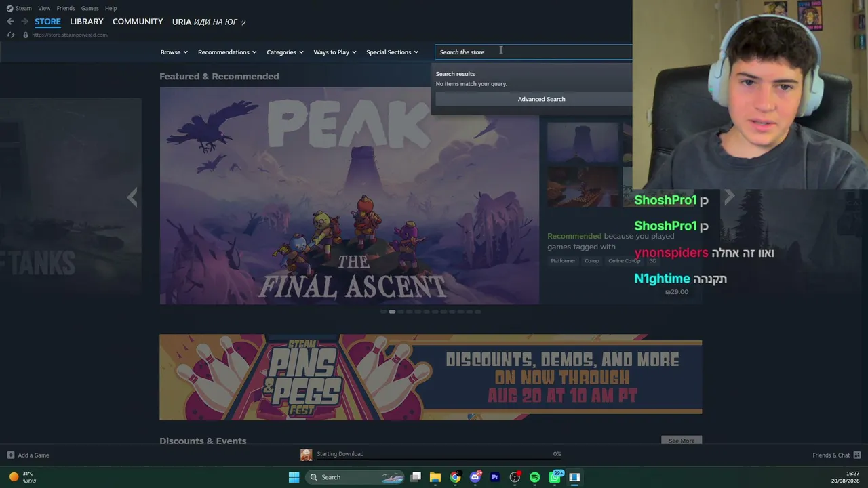
Task: Open Spotify from the taskbar
Action: (x=535, y=477)
